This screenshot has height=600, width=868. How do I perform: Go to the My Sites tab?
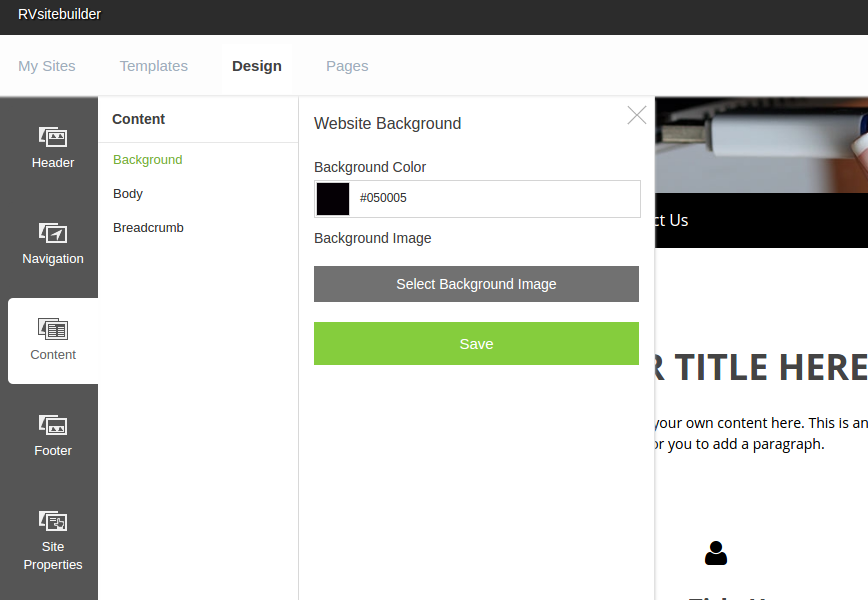(47, 66)
